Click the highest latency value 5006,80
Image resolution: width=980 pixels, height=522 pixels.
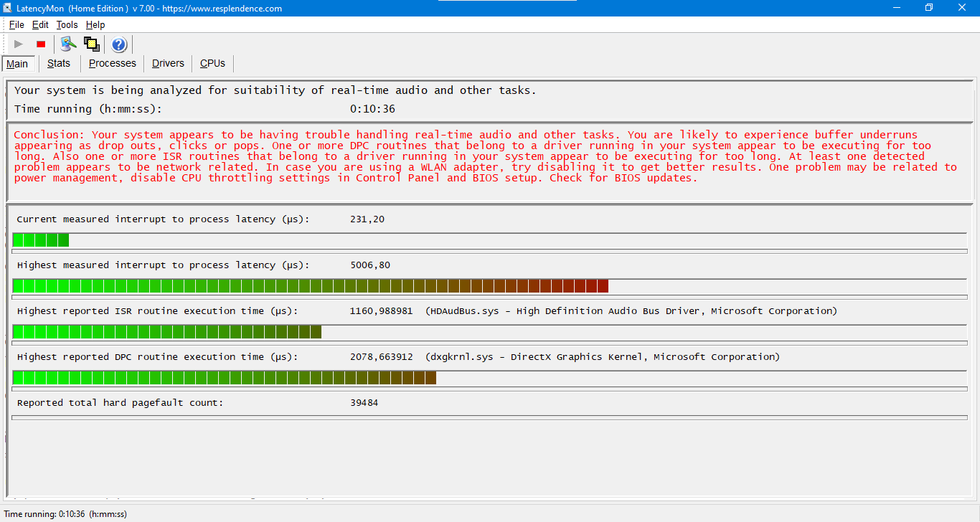tap(370, 265)
